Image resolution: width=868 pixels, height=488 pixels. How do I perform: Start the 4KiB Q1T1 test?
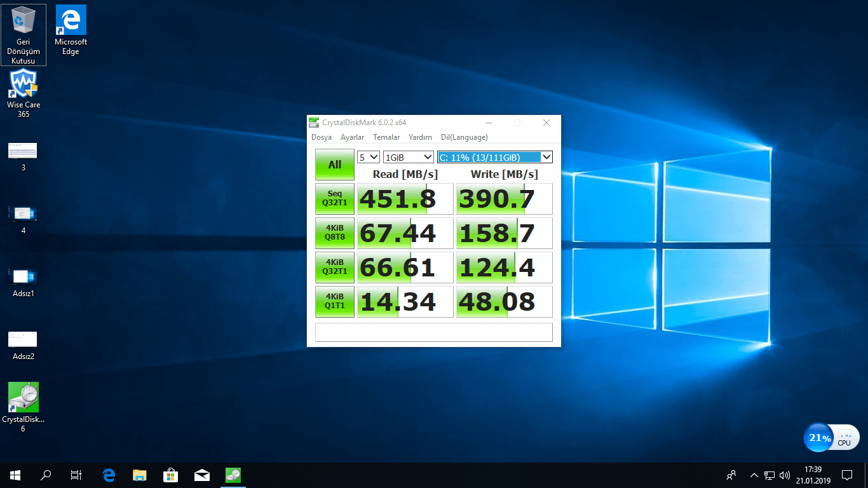tap(335, 302)
